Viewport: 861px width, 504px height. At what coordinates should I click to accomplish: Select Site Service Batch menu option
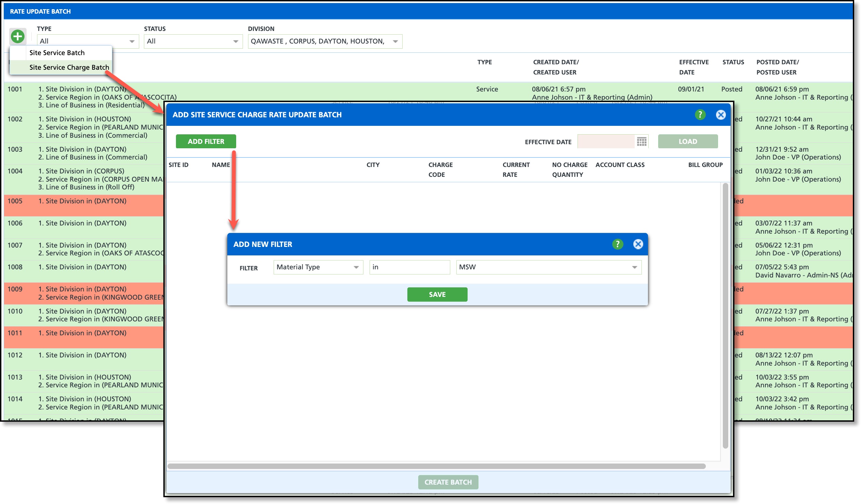[57, 53]
